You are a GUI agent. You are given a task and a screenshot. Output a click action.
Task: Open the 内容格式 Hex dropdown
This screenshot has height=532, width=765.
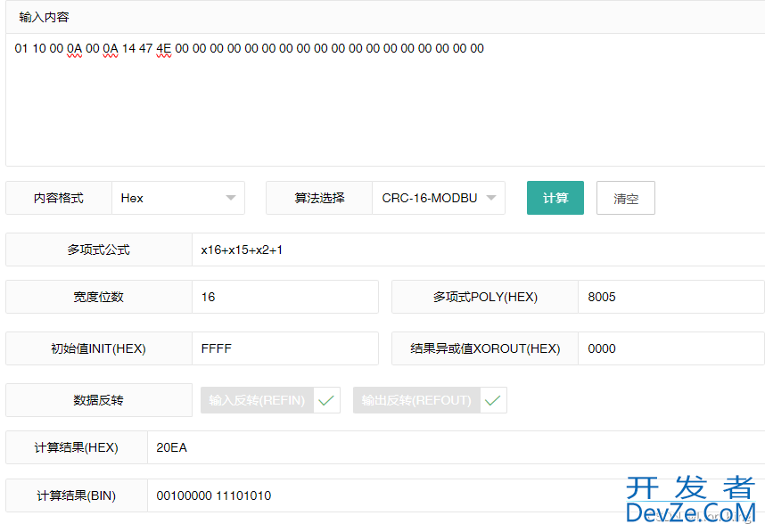178,198
